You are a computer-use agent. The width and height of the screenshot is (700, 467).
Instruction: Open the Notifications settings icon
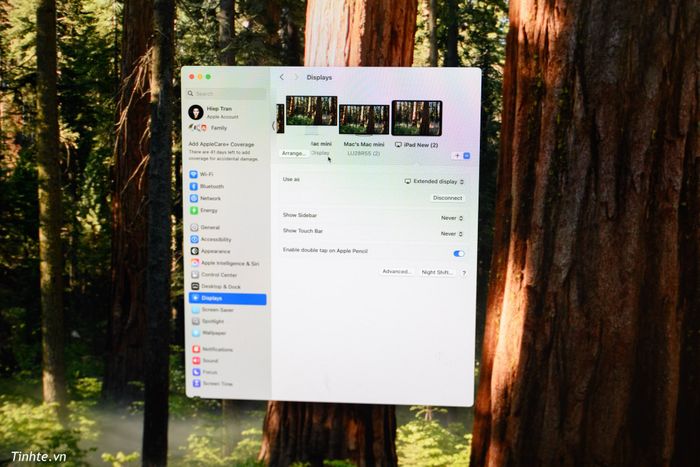tap(196, 349)
